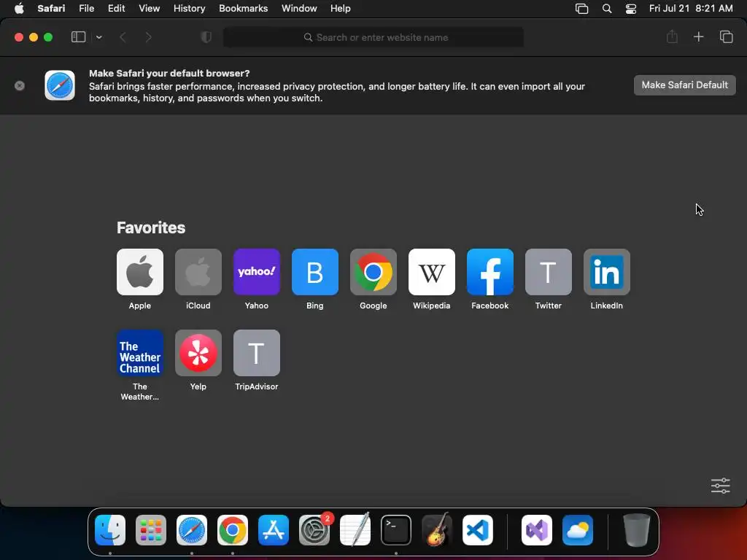Click the Favorites heading
Screen dimensions: 747x560
151,227
